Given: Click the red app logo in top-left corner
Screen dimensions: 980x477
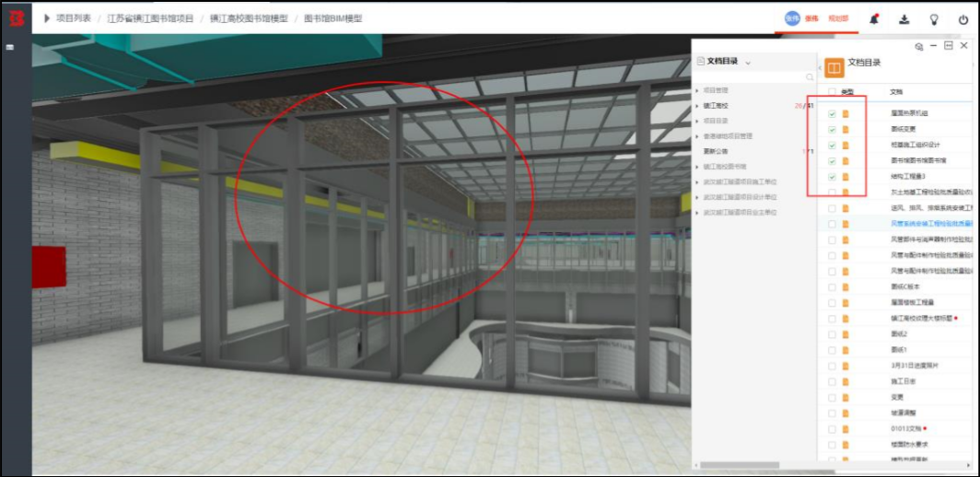Looking at the screenshot, I should tap(16, 18).
